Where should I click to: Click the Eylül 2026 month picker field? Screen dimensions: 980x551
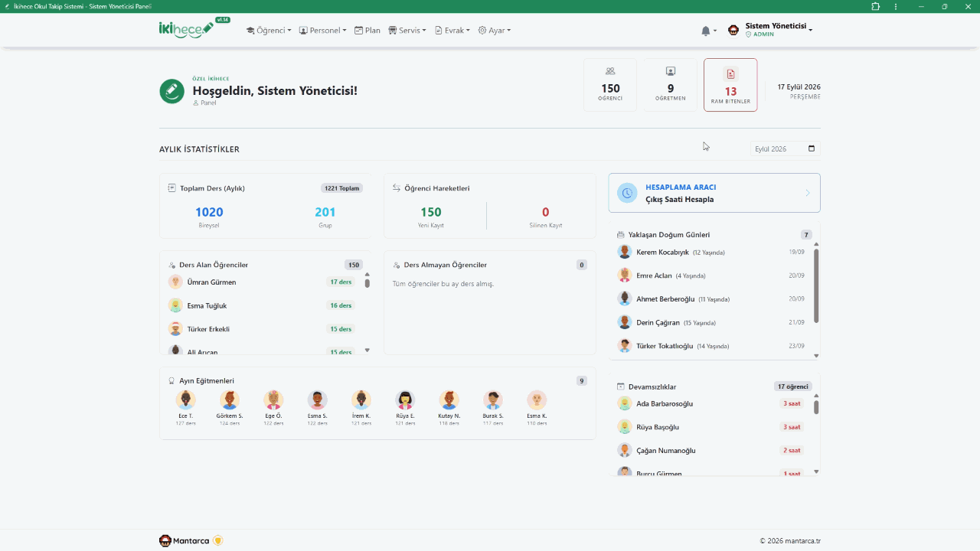coord(785,148)
